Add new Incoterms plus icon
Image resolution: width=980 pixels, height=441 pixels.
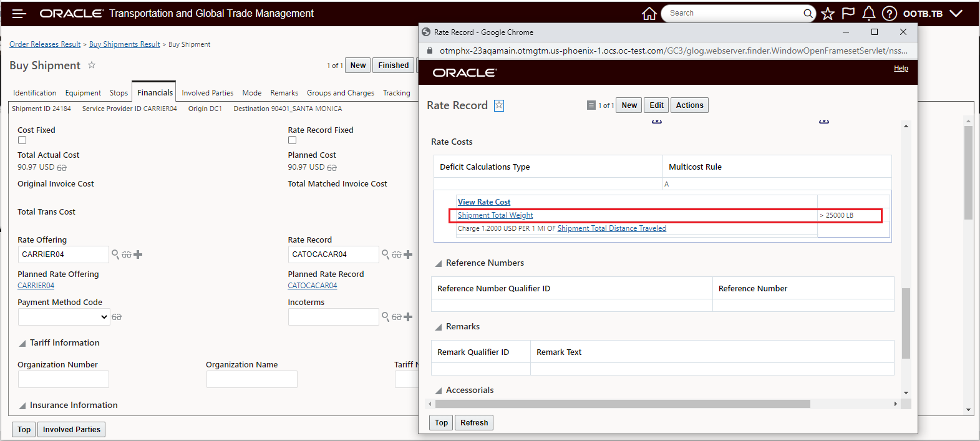(408, 317)
